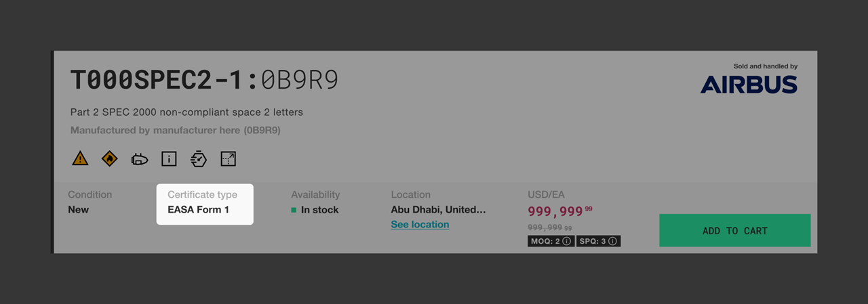Click the Abu Dhabi location text
The height and width of the screenshot is (304, 868).
coord(438,209)
